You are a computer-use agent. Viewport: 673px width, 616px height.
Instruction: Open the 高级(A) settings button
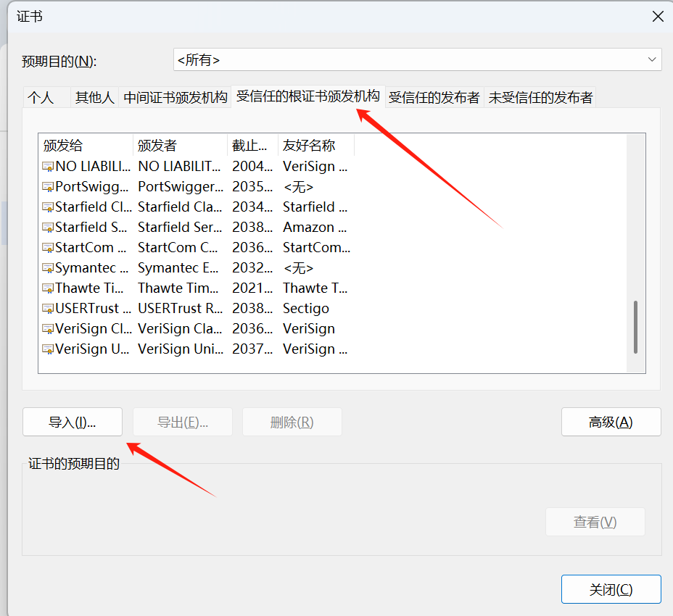[x=611, y=422]
